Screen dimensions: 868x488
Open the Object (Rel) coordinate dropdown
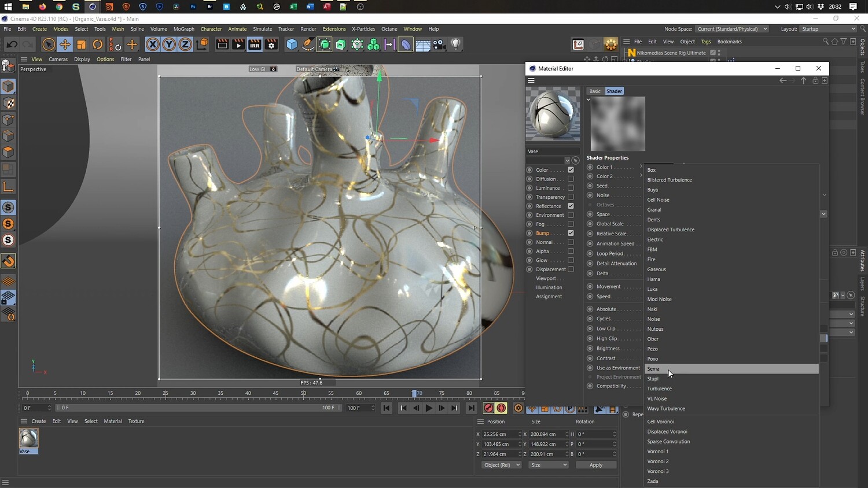[501, 465]
